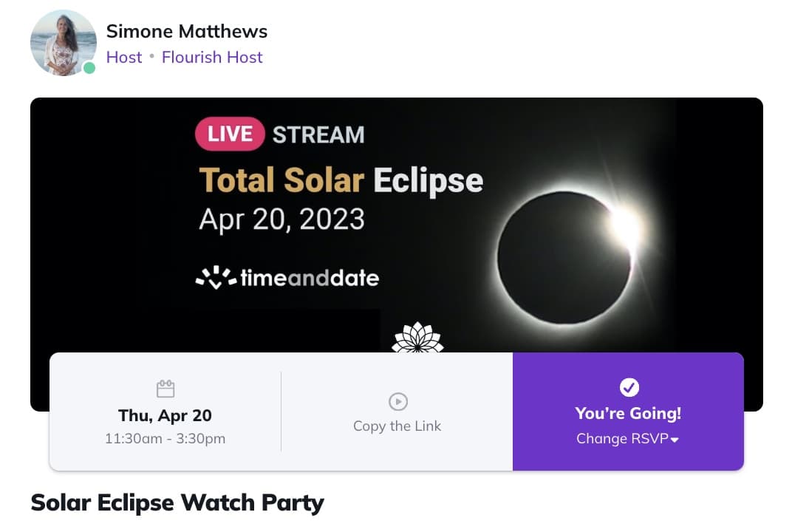
Task: Click the Solar Eclipse Watch Party heading
Action: [x=177, y=503]
